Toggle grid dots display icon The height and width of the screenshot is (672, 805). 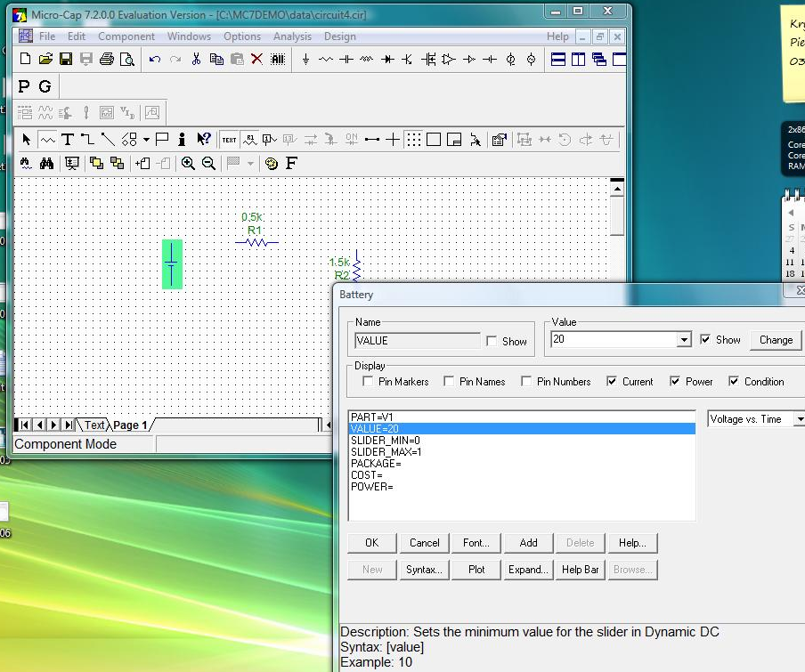point(413,140)
